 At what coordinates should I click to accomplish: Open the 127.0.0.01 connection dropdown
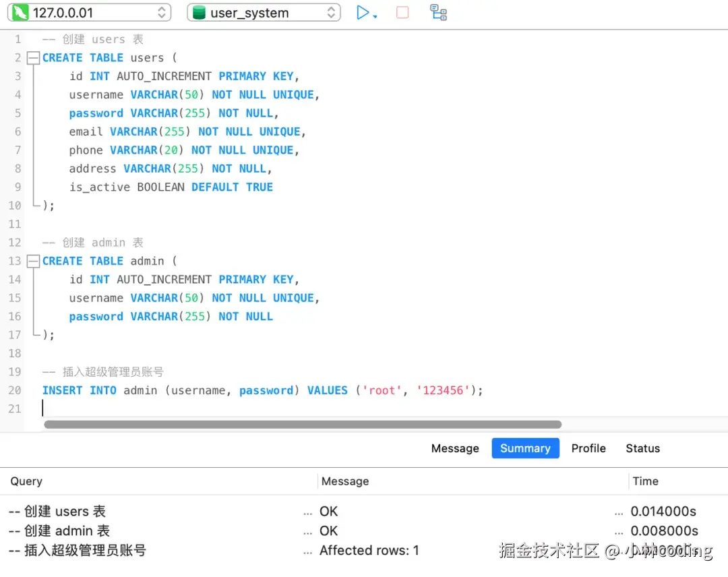coord(89,13)
